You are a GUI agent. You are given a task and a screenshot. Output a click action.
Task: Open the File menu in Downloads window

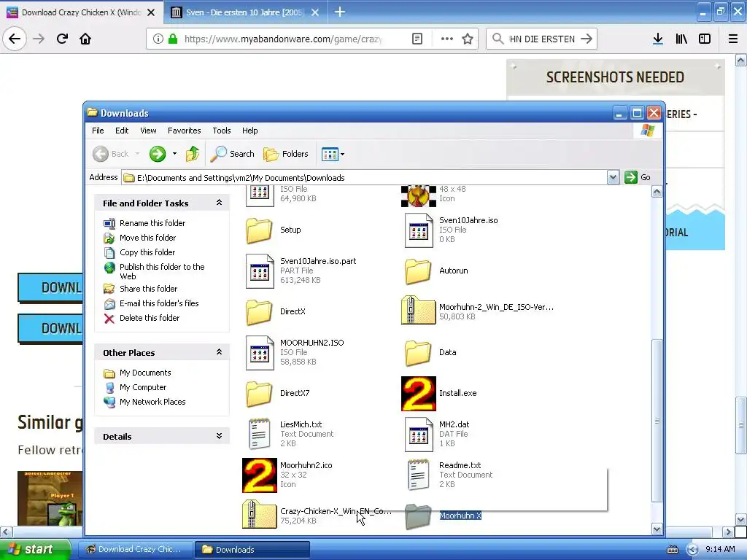tap(98, 131)
